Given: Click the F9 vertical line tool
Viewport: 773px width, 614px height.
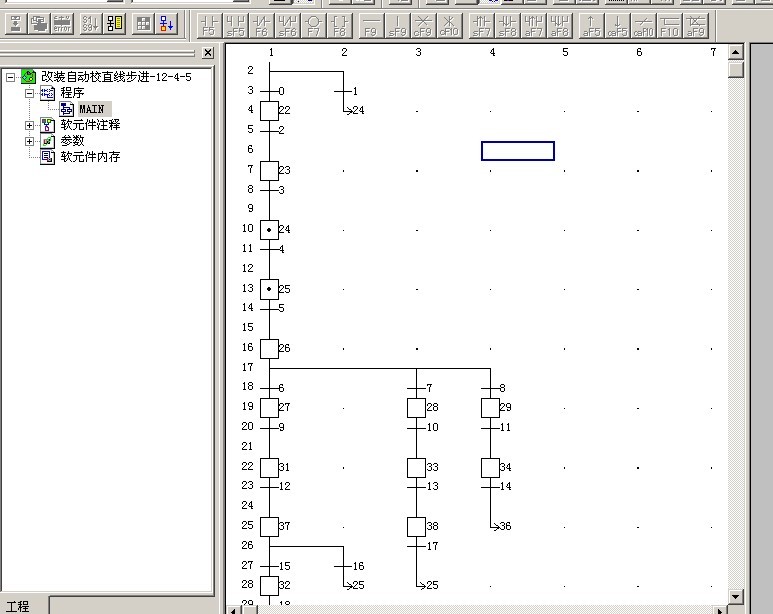Looking at the screenshot, I should [370, 23].
